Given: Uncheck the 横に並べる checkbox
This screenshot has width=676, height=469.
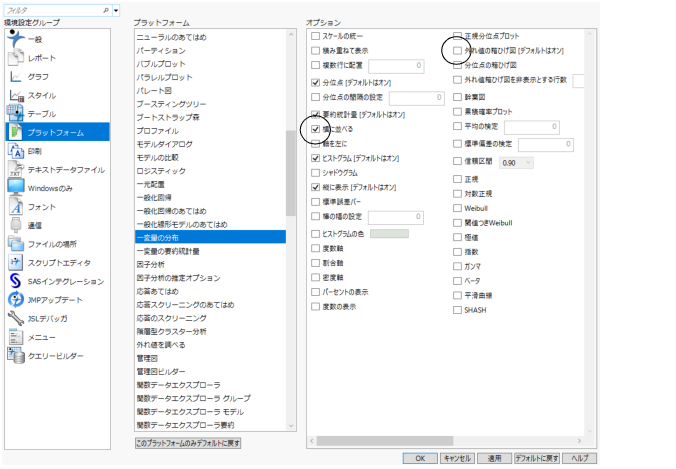Looking at the screenshot, I should point(316,129).
